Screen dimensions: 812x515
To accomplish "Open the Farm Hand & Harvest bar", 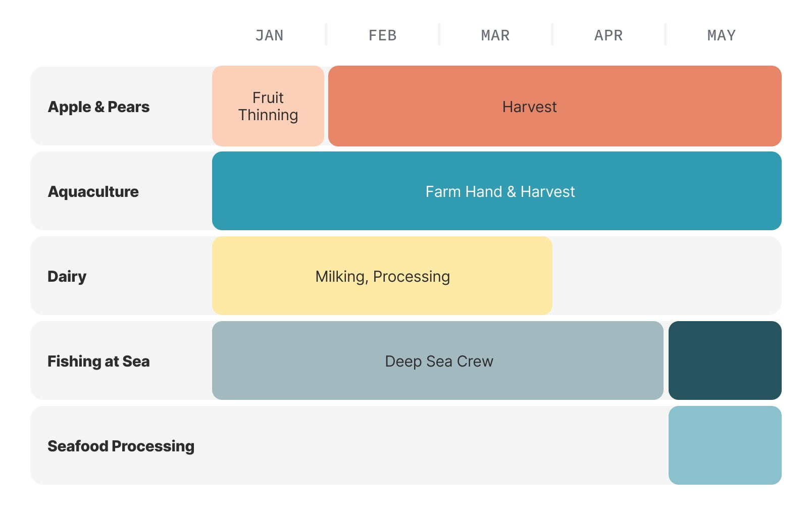I will click(497, 191).
